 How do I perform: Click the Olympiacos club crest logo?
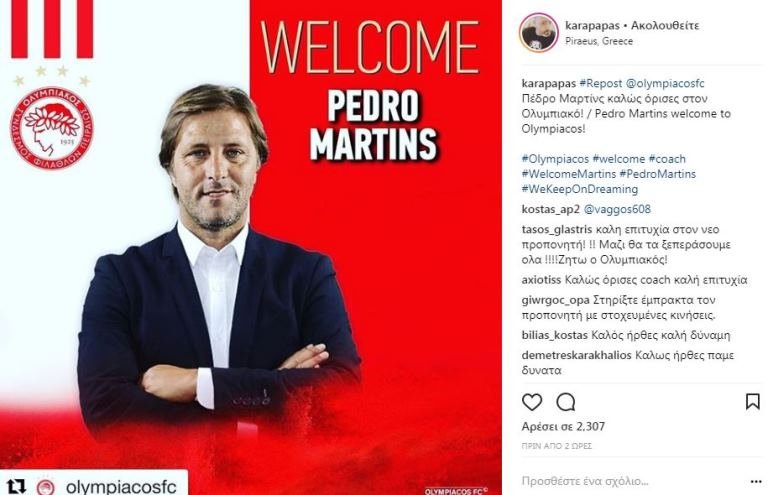point(51,128)
